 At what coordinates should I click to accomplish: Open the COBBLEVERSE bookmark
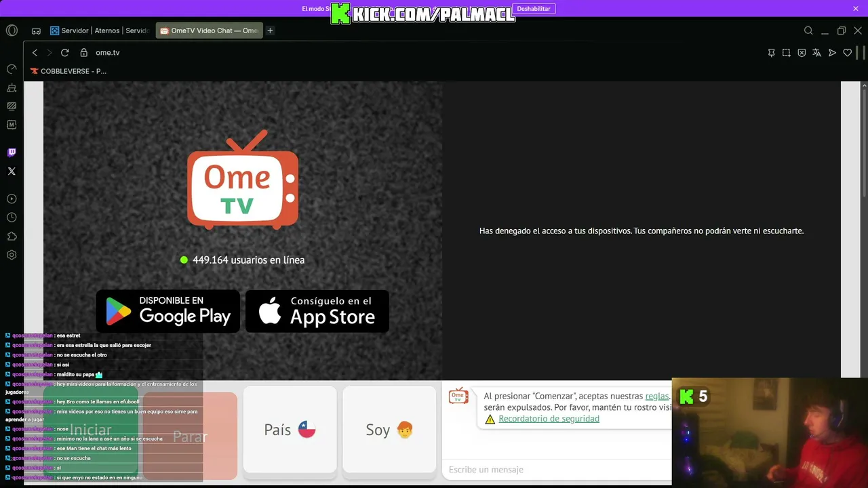point(68,71)
